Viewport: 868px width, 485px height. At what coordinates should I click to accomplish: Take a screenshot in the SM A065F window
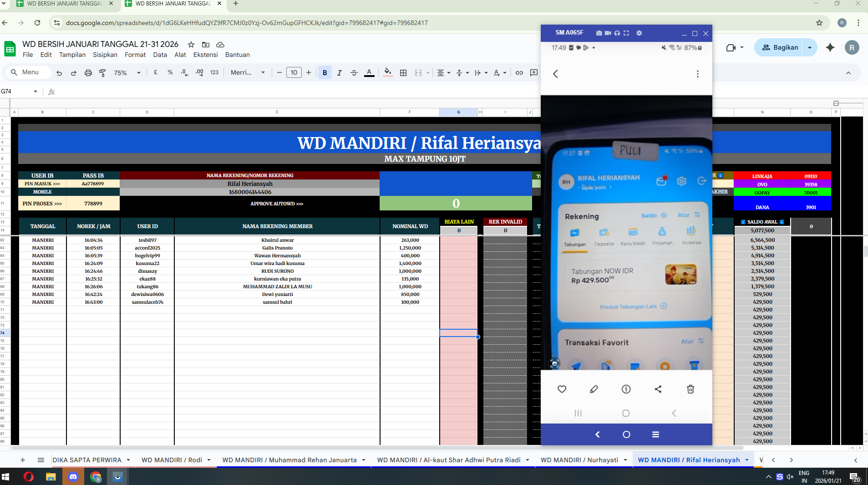coord(599,33)
